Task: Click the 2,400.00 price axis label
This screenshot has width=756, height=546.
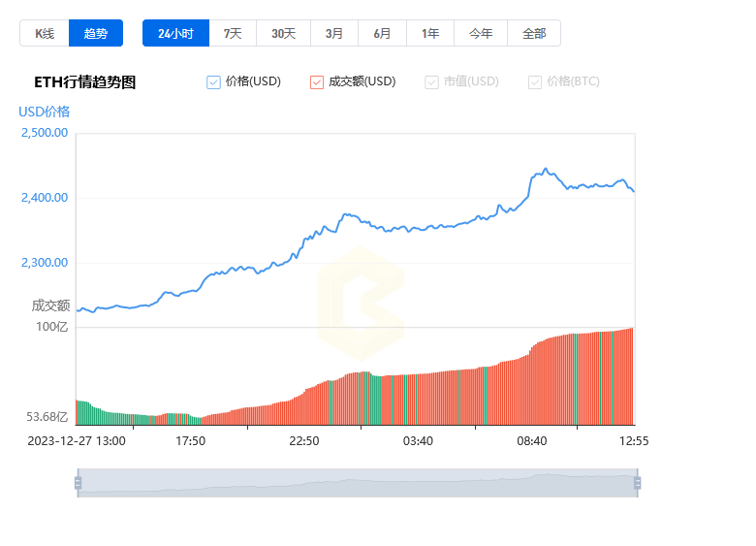Action: coord(45,198)
